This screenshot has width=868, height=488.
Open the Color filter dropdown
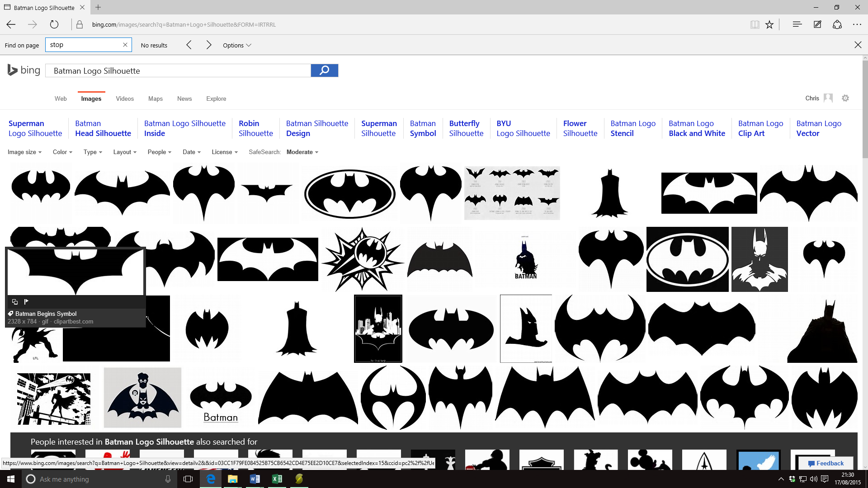(62, 152)
